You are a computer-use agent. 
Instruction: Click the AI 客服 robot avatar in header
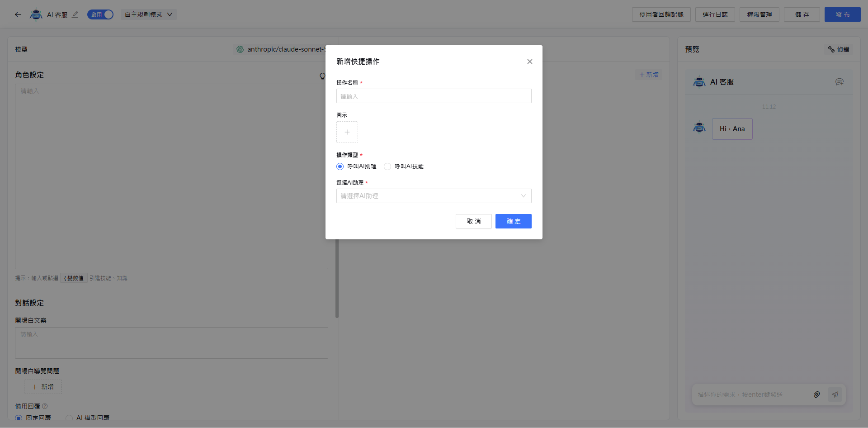36,14
